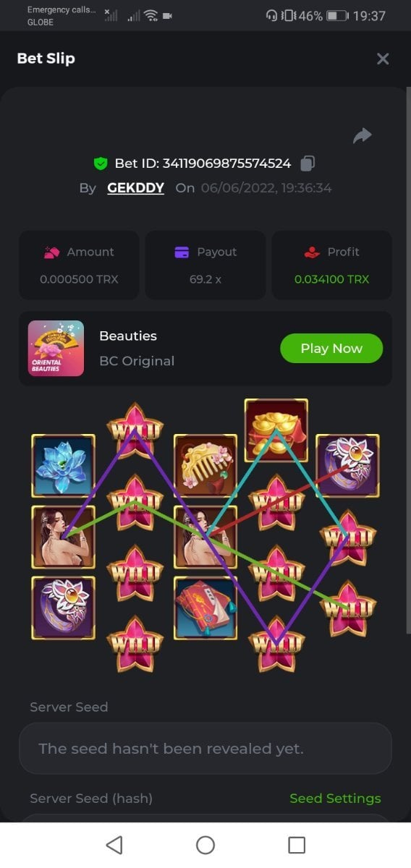The image size is (411, 868).
Task: Click the Server Seed field
Action: [205, 749]
